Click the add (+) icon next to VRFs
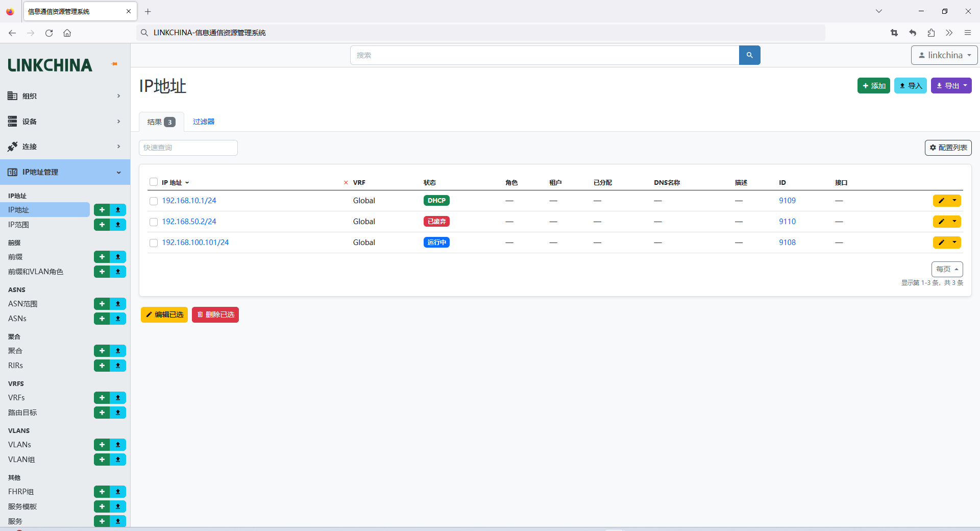 (102, 398)
